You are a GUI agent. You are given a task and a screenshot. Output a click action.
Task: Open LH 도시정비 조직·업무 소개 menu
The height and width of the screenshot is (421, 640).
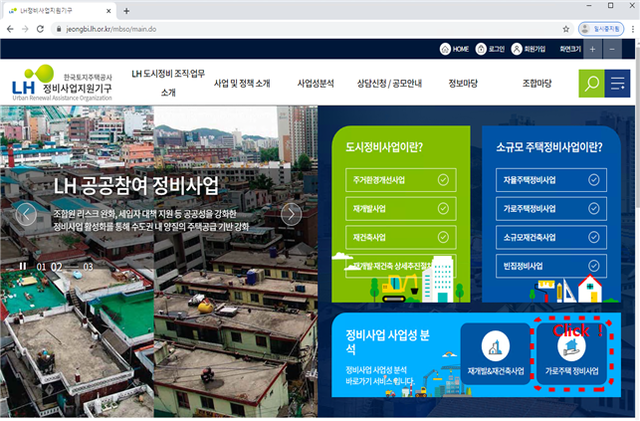point(168,83)
